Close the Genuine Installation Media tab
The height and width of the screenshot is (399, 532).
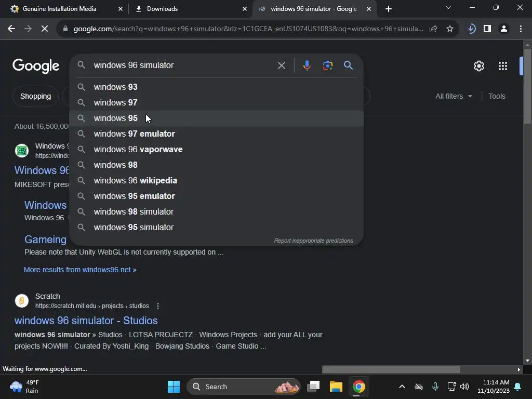(x=121, y=9)
